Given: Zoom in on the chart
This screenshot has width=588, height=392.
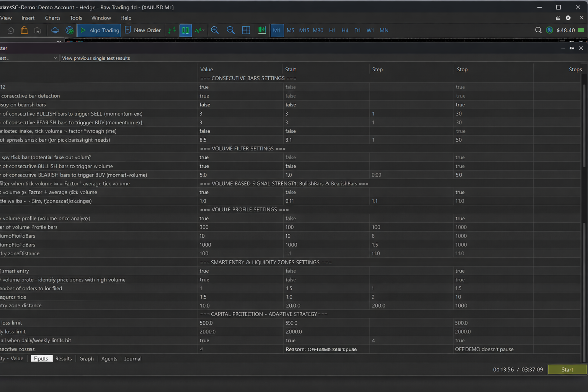Looking at the screenshot, I should click(215, 30).
